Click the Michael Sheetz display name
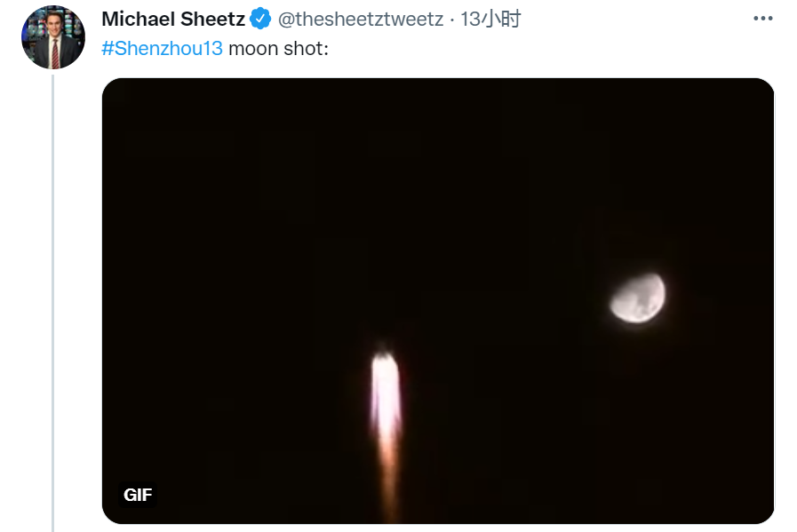 pos(173,19)
